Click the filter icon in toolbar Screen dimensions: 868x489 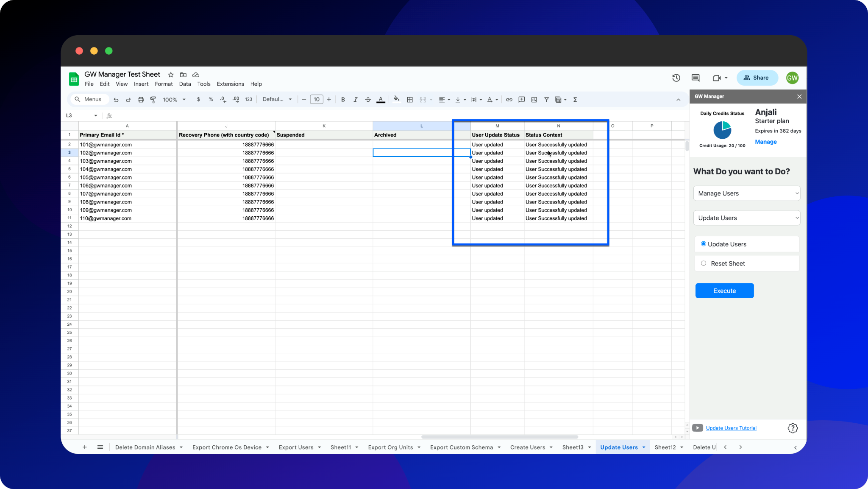(x=547, y=100)
